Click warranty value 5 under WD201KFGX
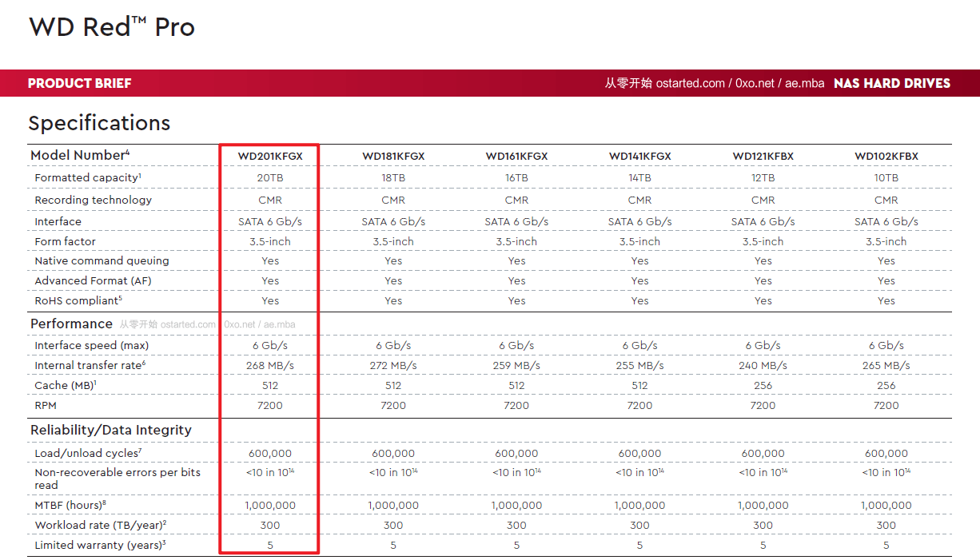 point(270,545)
